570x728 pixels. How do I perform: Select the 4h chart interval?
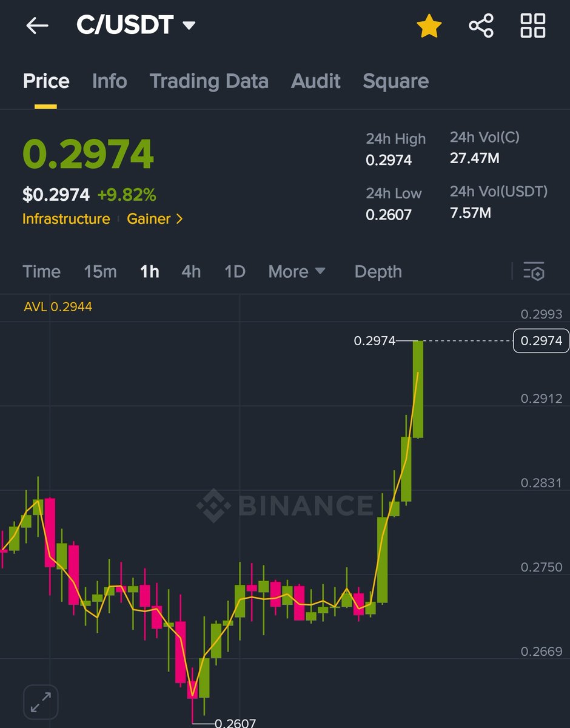coord(191,271)
